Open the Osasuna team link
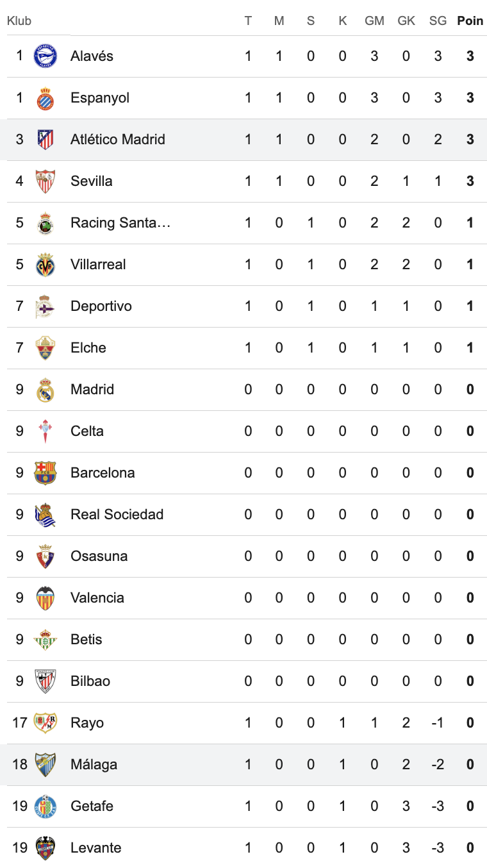 click(99, 556)
